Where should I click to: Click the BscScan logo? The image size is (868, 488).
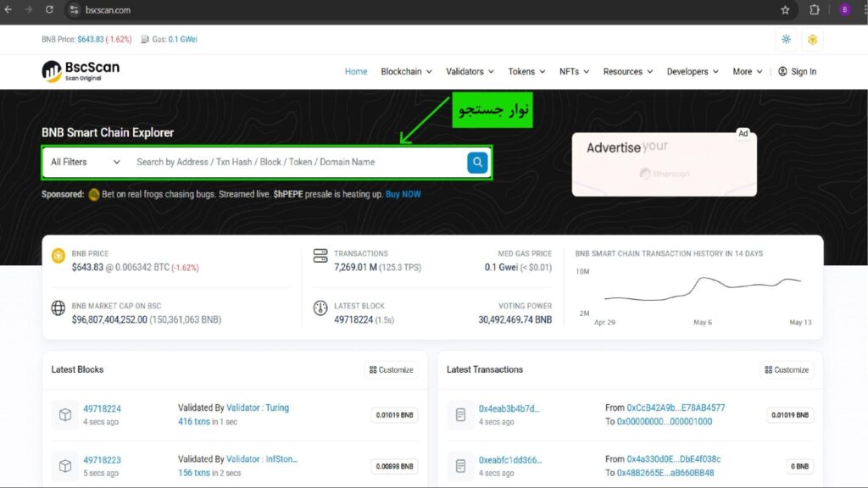click(81, 71)
